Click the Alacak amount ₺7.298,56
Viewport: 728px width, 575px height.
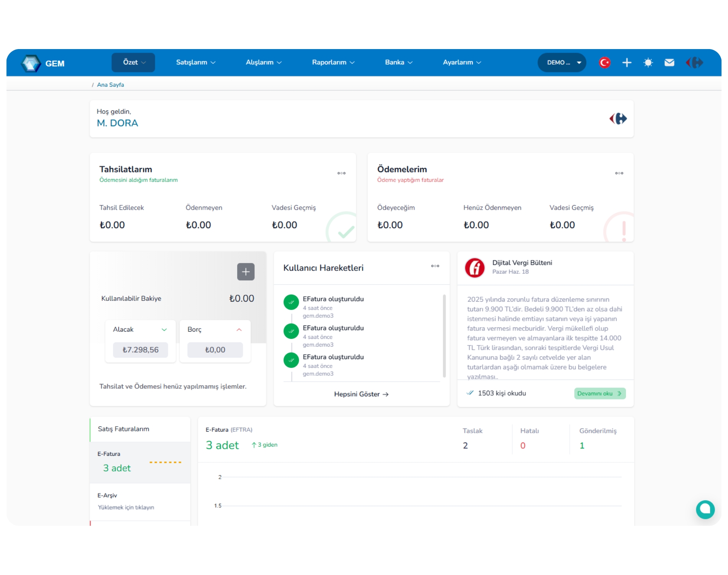coord(141,350)
